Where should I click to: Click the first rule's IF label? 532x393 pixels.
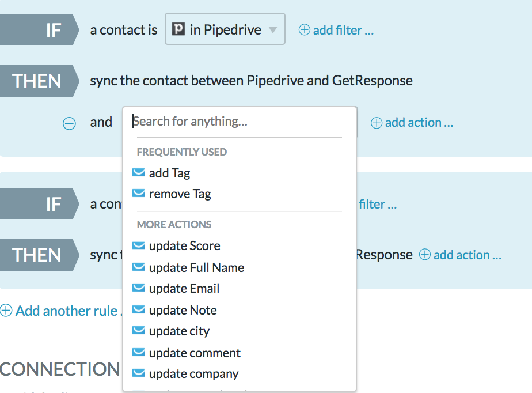39,29
